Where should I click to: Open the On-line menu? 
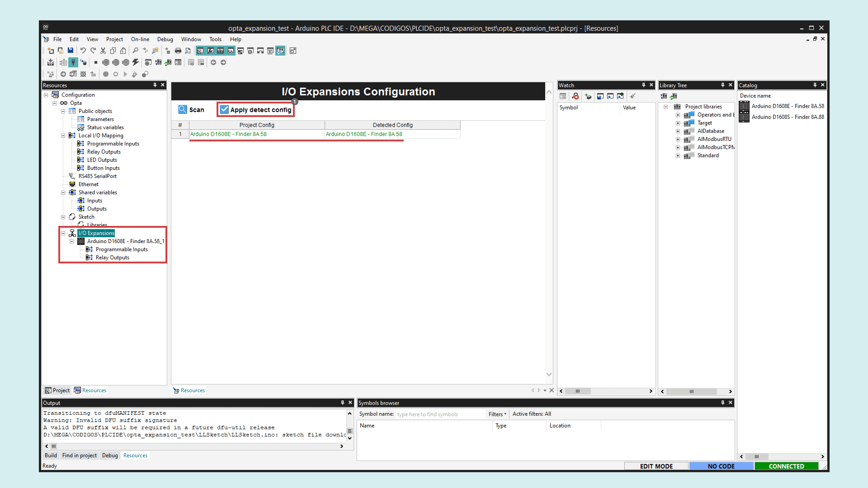point(140,39)
